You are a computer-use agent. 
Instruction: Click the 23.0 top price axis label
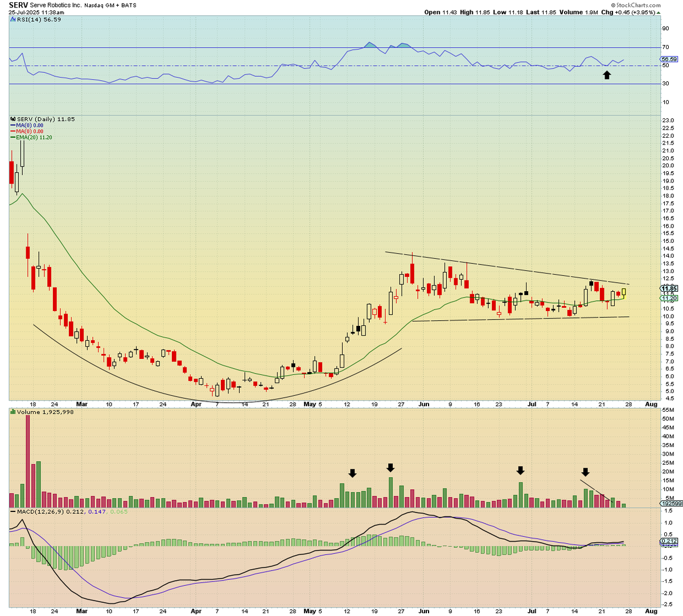(x=668, y=121)
